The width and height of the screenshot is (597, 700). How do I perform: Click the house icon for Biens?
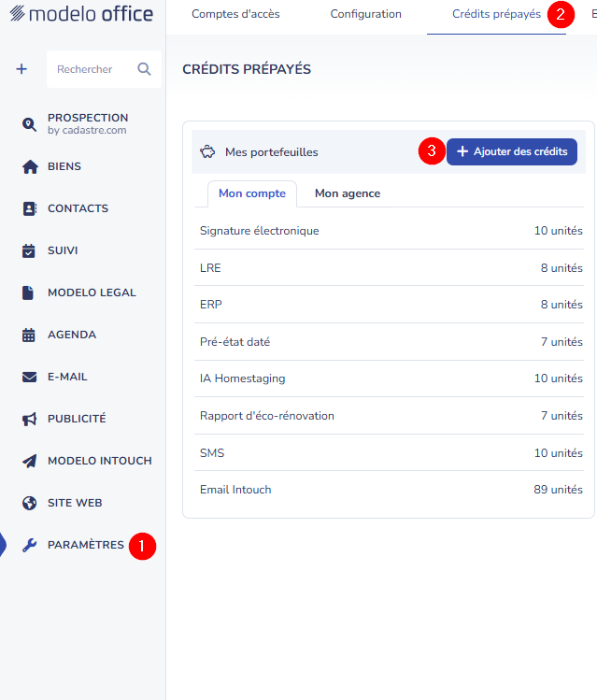29,166
